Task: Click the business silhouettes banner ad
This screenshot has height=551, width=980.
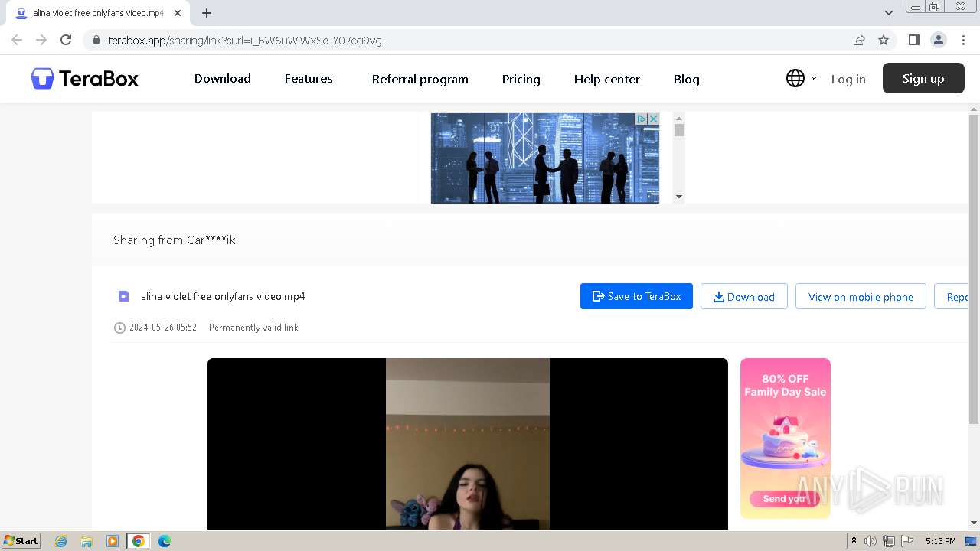Action: 544,158
